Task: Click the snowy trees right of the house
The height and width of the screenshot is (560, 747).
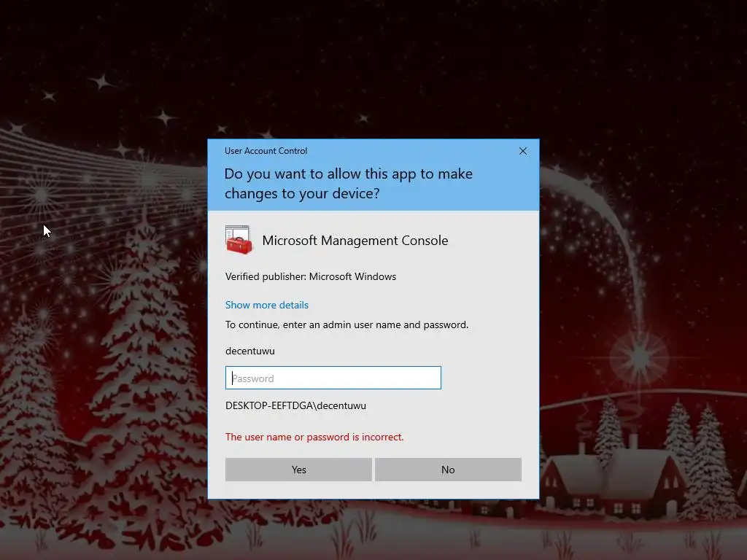Action: point(705,457)
